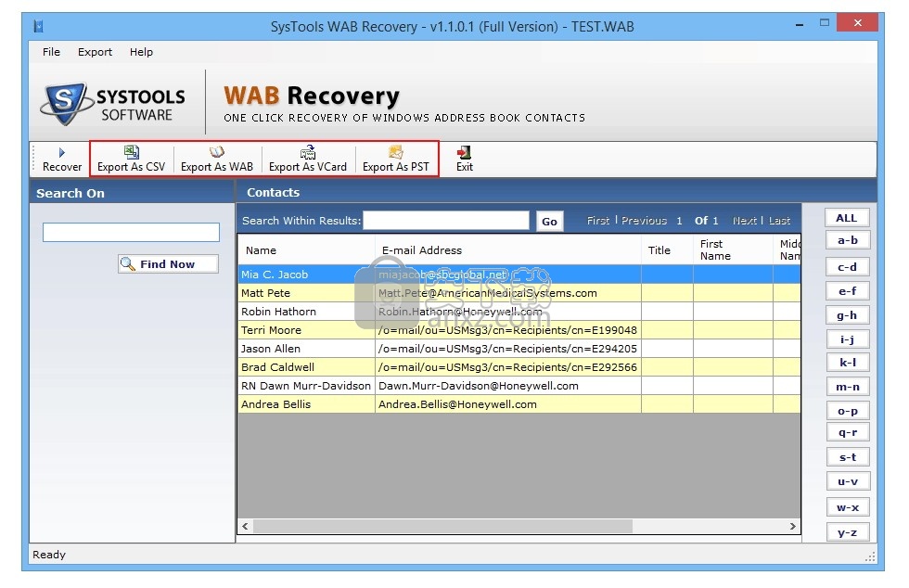Select the Robin Hathorn contact row
Screen dimensions: 909x588
tap(519, 312)
